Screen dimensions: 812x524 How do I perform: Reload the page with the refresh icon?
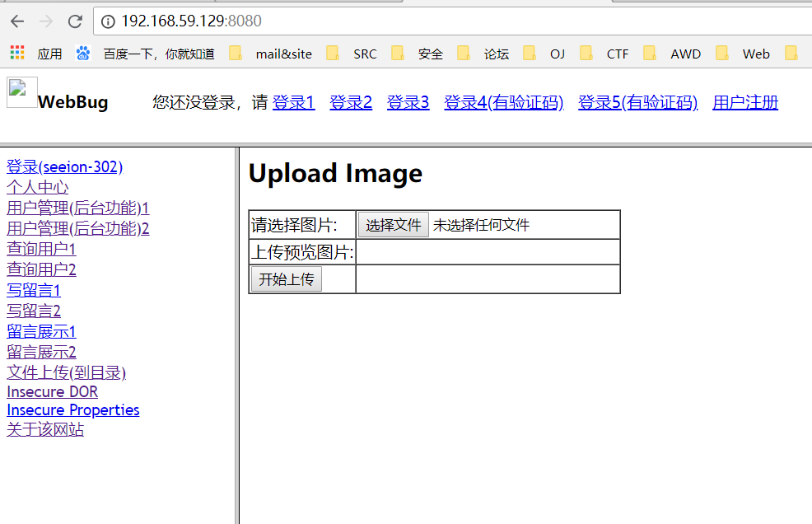75,21
